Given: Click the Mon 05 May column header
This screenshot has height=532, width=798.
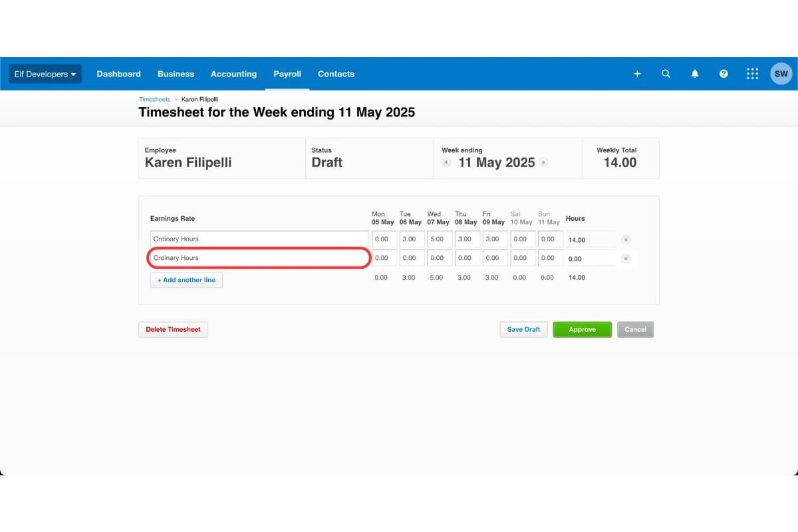Looking at the screenshot, I should tap(383, 218).
